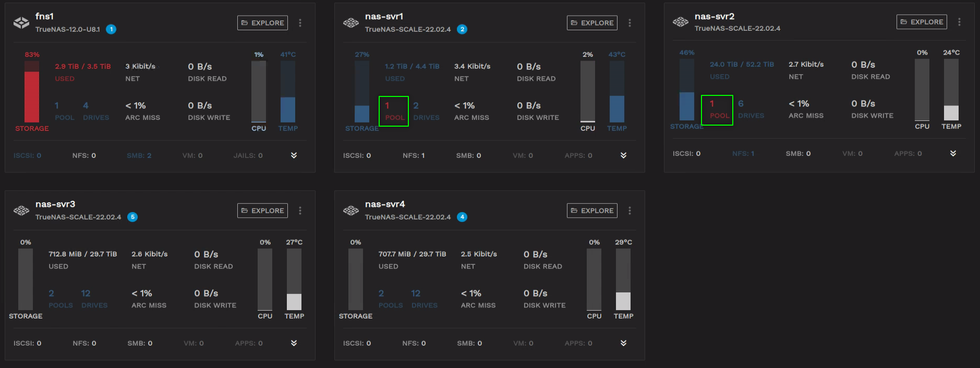Expand nas-svr1 services details chevron
980x368 pixels.
click(x=623, y=155)
